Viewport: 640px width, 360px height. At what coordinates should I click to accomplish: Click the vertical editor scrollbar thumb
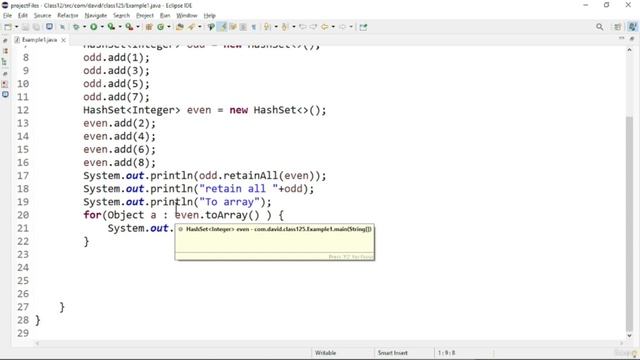tap(629, 223)
